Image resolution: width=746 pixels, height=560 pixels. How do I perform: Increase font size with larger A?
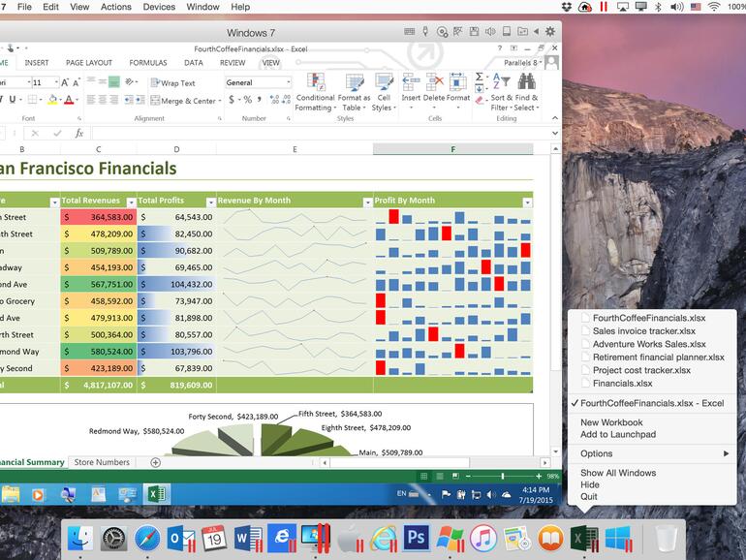(x=65, y=82)
